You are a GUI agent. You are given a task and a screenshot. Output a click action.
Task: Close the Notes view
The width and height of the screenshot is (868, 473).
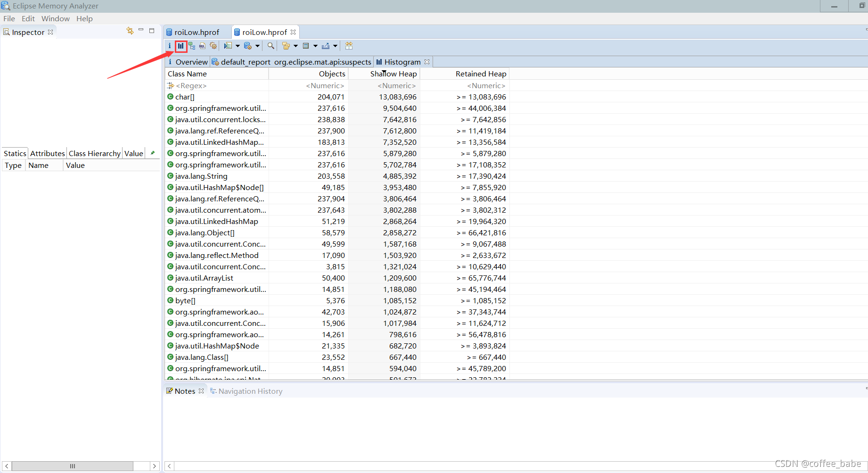point(201,391)
